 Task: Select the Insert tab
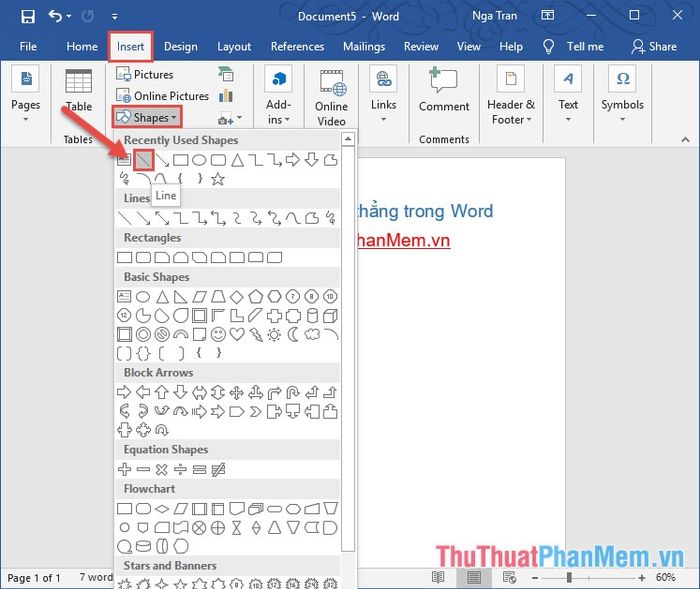130,46
